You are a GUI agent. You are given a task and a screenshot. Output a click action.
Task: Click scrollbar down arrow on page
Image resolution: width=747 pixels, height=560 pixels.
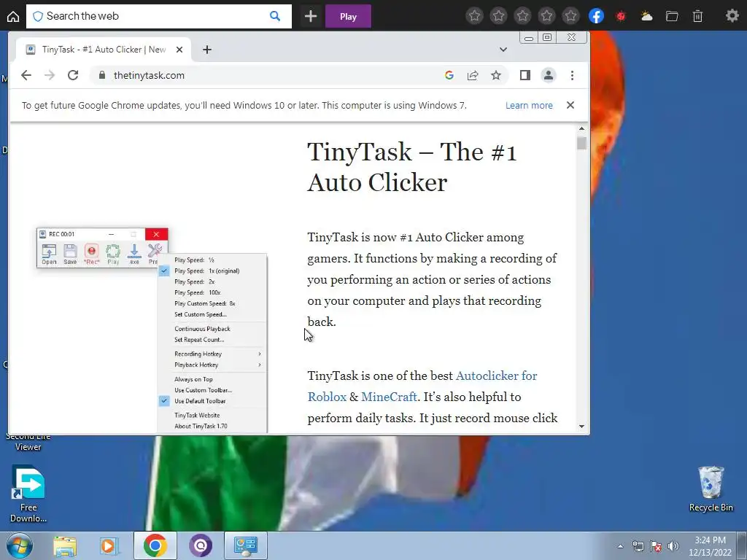tap(581, 427)
